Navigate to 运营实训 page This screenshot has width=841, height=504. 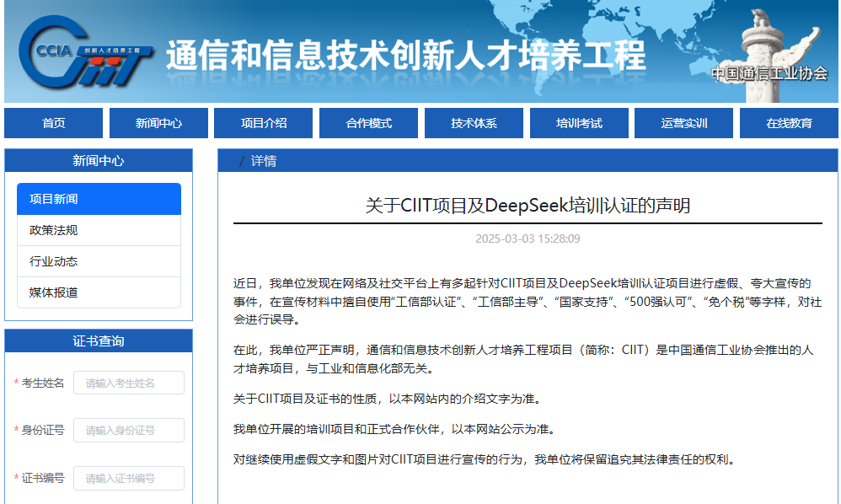(684, 123)
